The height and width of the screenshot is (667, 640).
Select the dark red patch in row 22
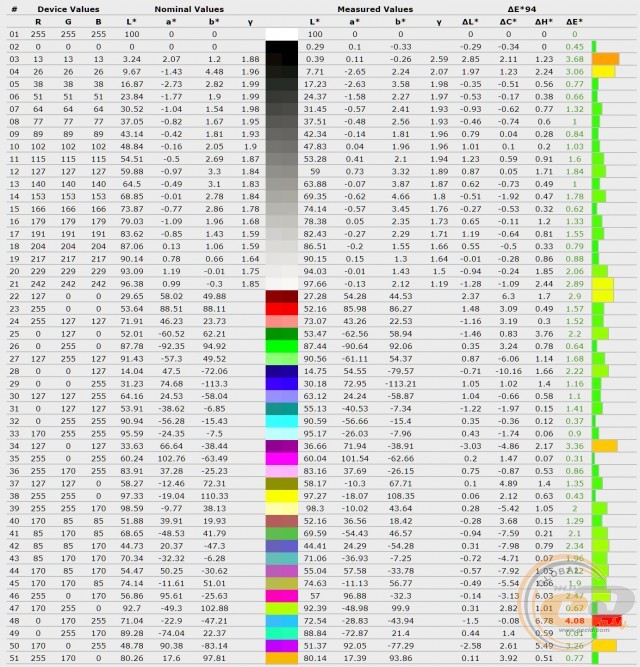coord(282,296)
